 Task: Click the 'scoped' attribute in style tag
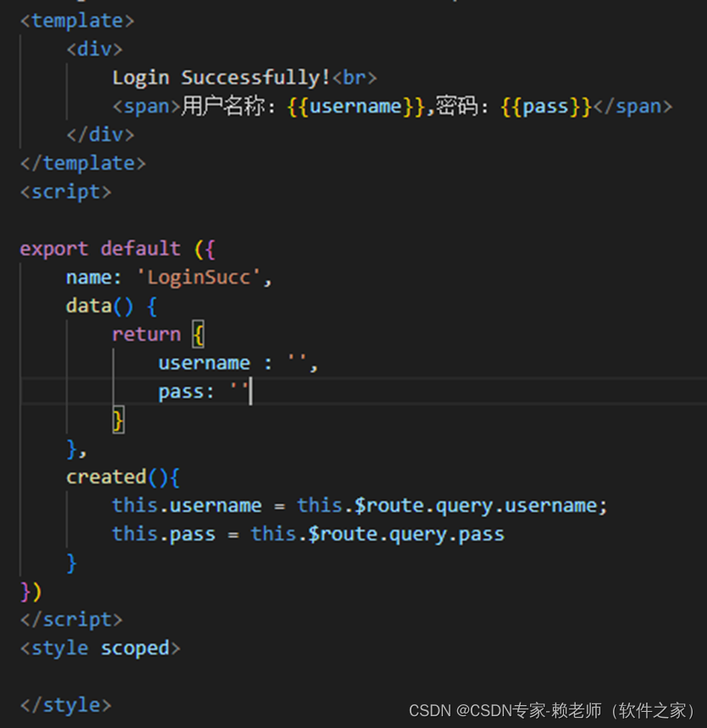[x=135, y=648]
